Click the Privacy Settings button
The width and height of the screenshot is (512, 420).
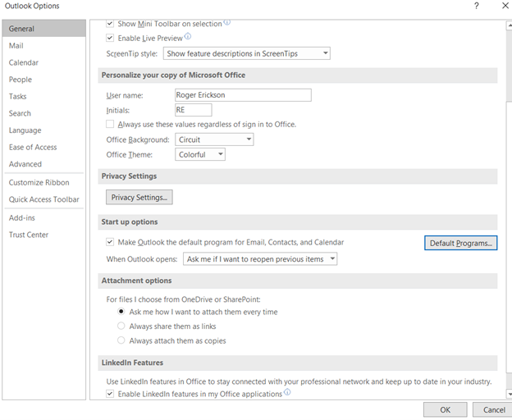click(139, 198)
